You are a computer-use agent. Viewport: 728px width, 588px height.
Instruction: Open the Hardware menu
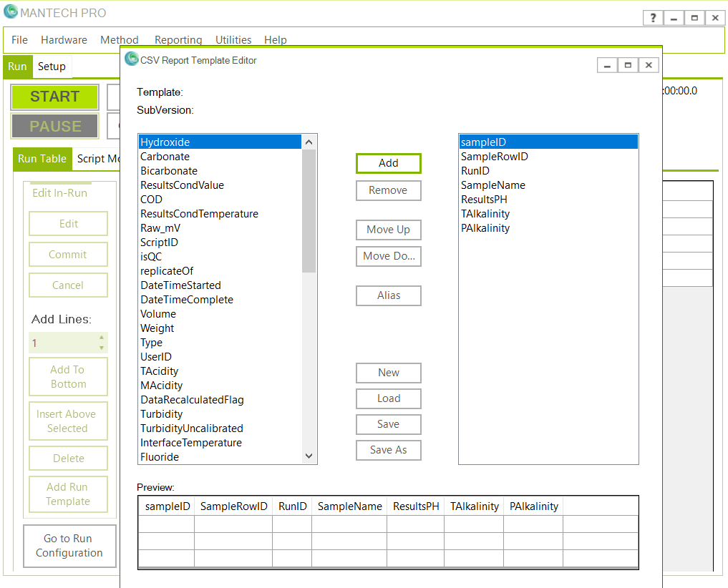click(64, 40)
